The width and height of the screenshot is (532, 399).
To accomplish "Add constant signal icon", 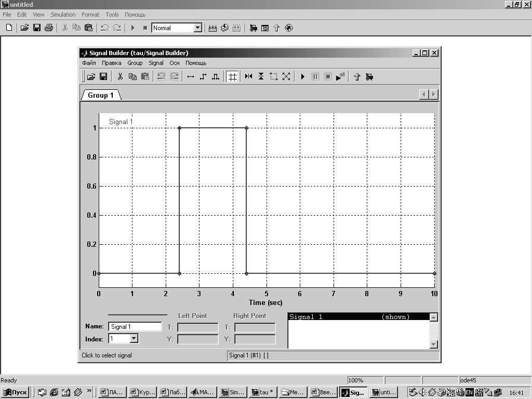I will (191, 77).
